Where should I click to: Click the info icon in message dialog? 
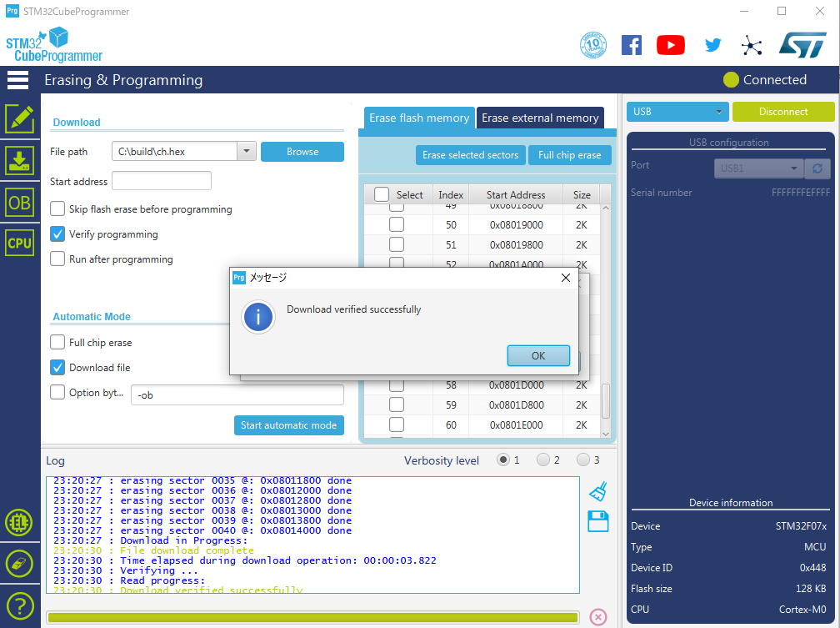258,317
